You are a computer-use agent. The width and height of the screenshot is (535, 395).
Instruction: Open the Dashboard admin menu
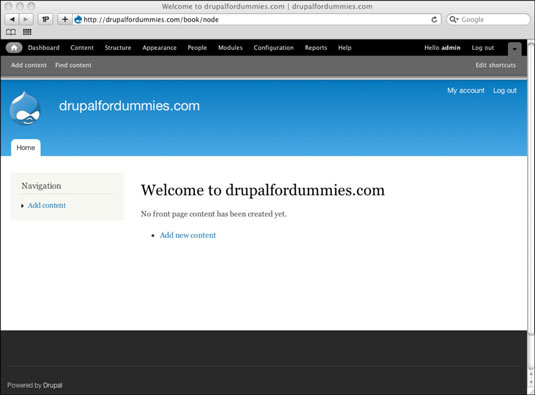click(x=44, y=48)
